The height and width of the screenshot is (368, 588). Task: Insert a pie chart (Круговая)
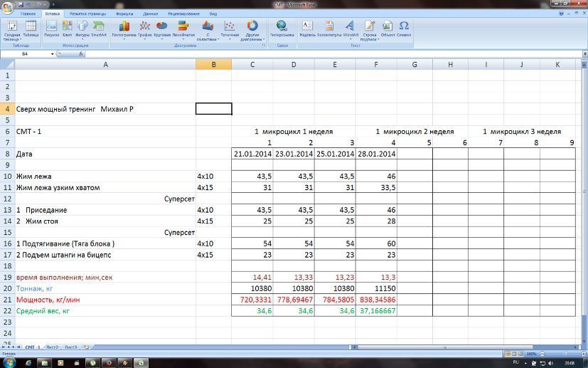161,28
